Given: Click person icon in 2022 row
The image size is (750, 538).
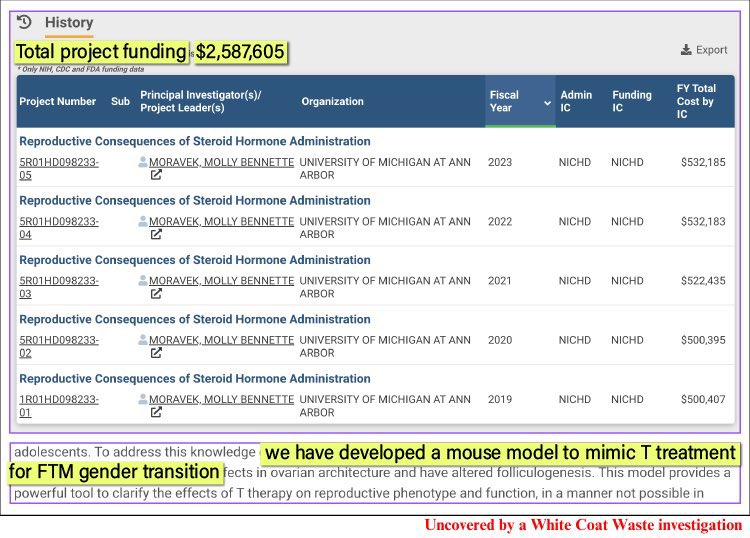Looking at the screenshot, I should [143, 221].
